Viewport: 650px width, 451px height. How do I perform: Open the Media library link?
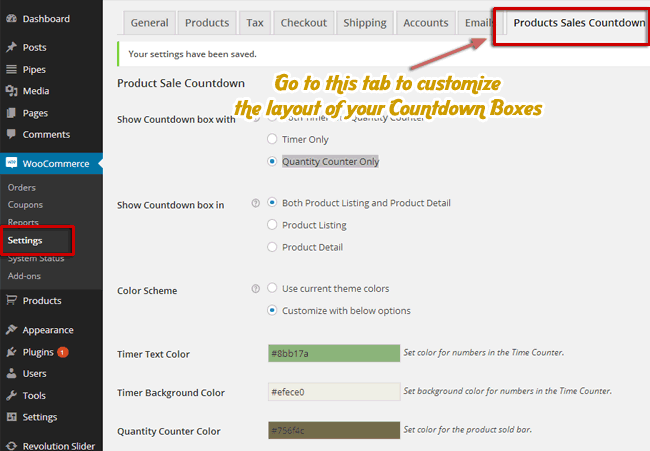pos(36,91)
